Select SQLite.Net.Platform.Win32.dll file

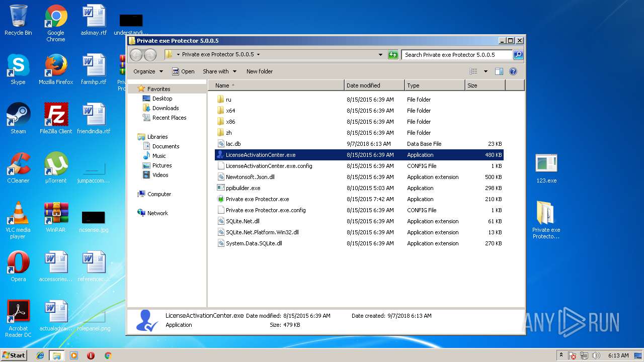359,232
